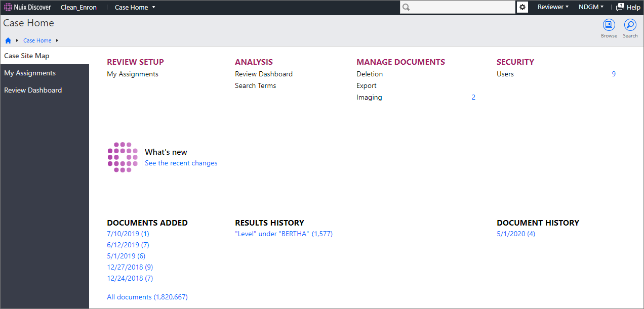644x309 pixels.
Task: Select Review Dashboard in sidebar
Action: coord(45,90)
